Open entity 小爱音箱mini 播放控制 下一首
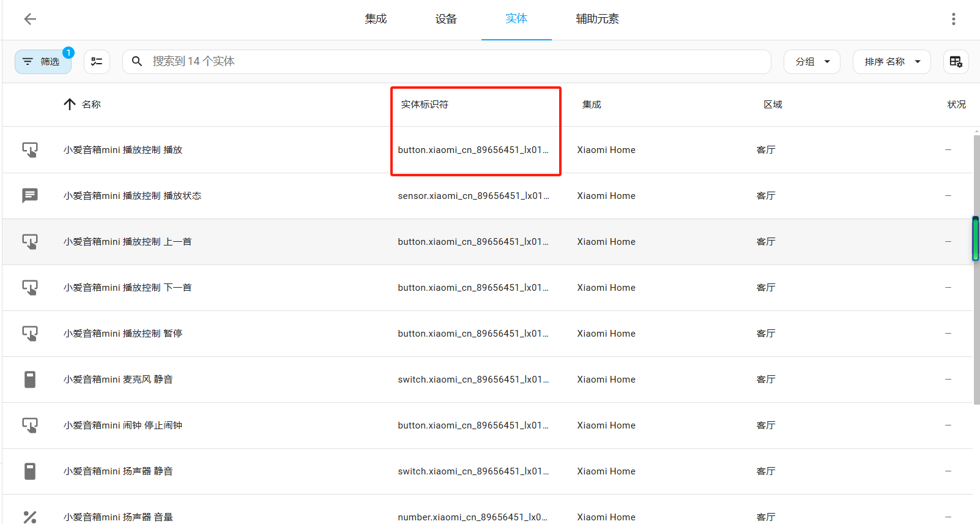Viewport: 980px width, 524px height. click(x=128, y=288)
